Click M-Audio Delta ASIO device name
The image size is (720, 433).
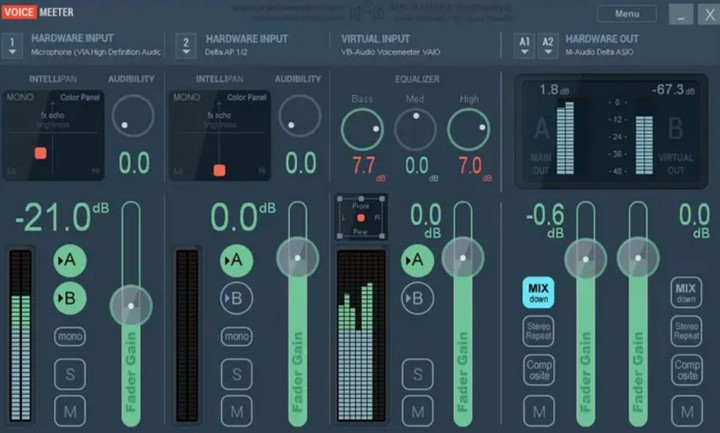[x=599, y=52]
